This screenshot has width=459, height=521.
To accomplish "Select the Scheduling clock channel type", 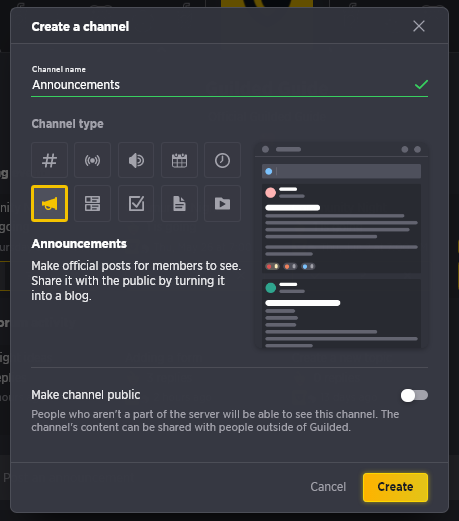I will [222, 160].
